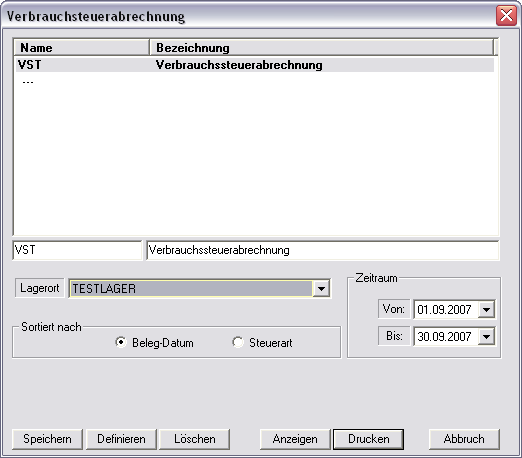This screenshot has width=522, height=458.
Task: Click the Name column header
Action: [81, 47]
